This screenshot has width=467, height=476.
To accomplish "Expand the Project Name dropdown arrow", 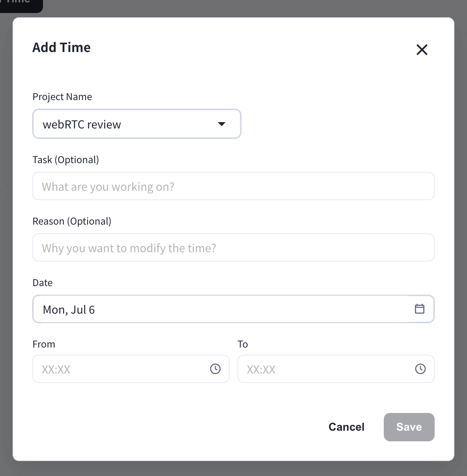I will (222, 124).
